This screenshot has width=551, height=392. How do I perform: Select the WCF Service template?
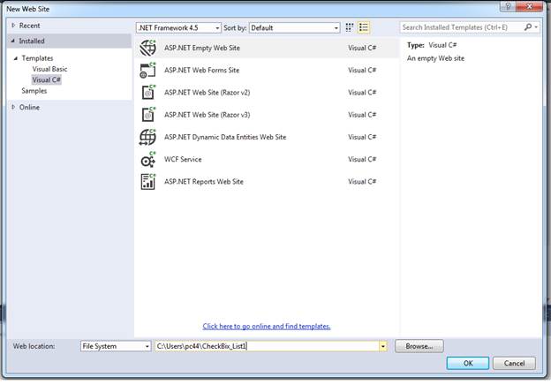click(x=267, y=160)
